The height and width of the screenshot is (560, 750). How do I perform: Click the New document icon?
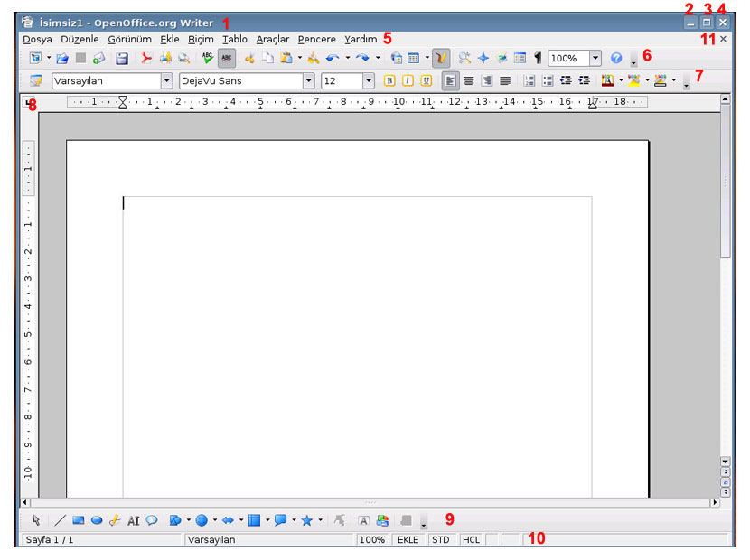click(x=35, y=58)
